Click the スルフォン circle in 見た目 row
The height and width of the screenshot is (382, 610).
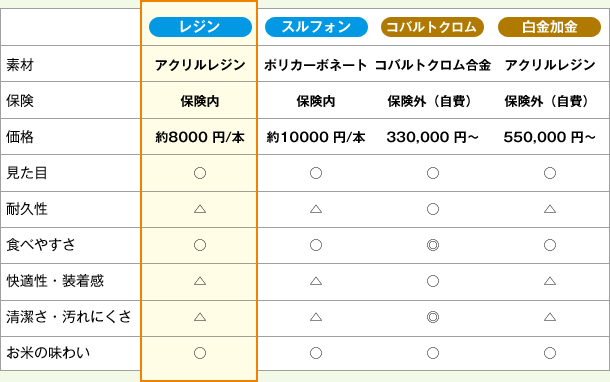pyautogui.click(x=316, y=173)
